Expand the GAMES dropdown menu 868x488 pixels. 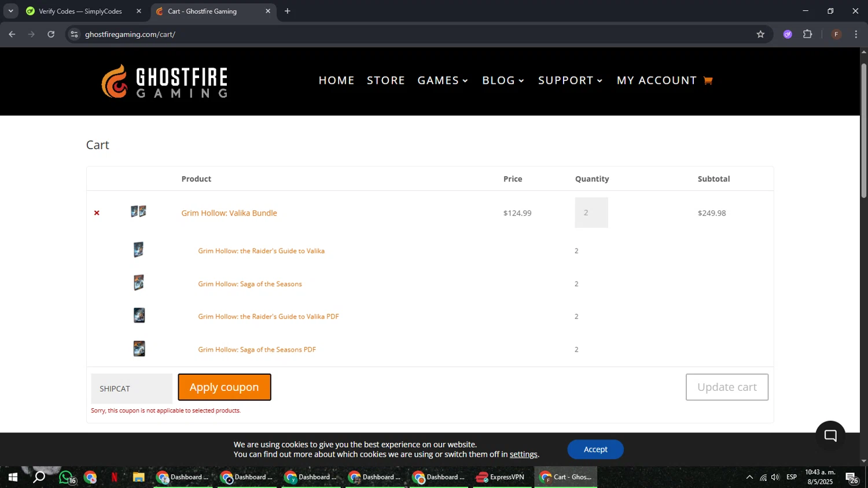point(443,80)
